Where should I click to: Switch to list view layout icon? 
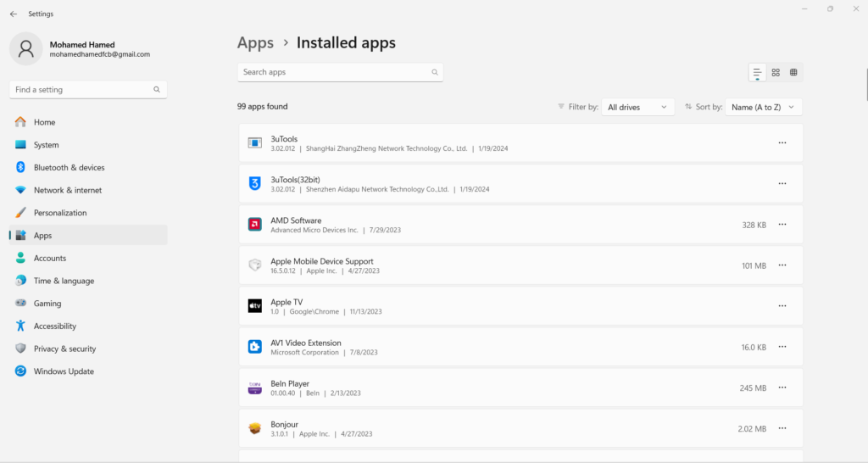click(x=757, y=73)
